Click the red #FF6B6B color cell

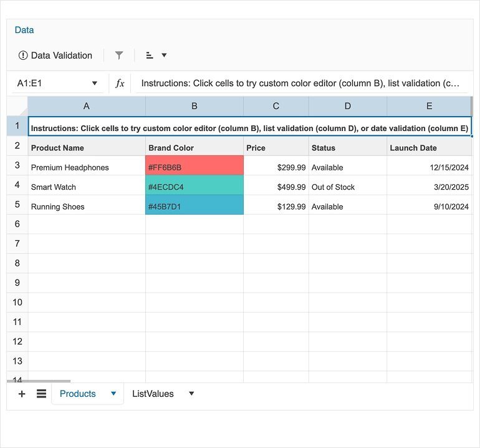(x=194, y=165)
